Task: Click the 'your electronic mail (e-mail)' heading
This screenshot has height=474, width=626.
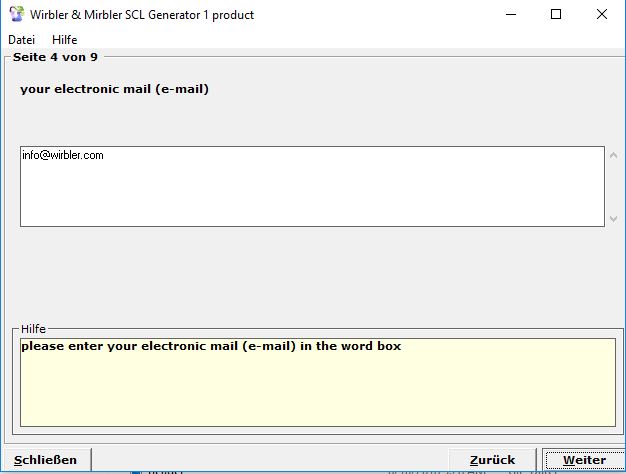Action: point(114,89)
